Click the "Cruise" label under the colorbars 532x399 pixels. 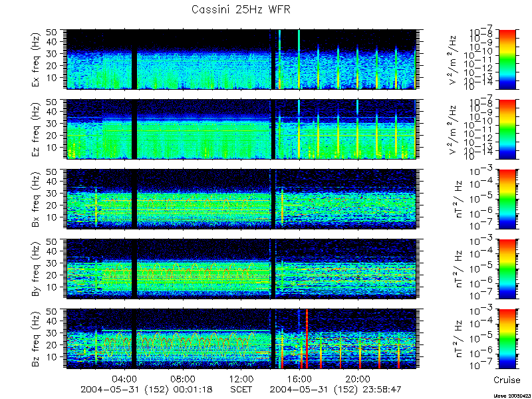[507, 380]
